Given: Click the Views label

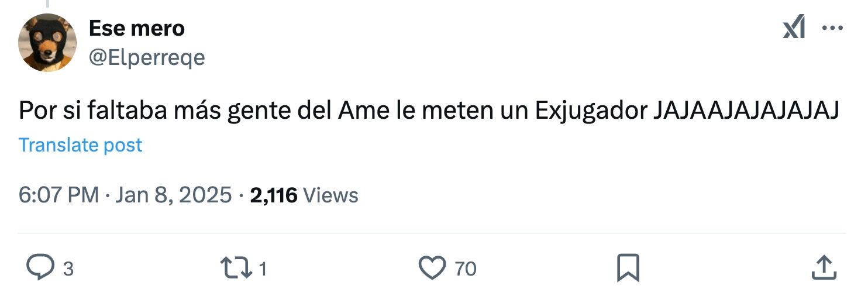Looking at the screenshot, I should [331, 195].
